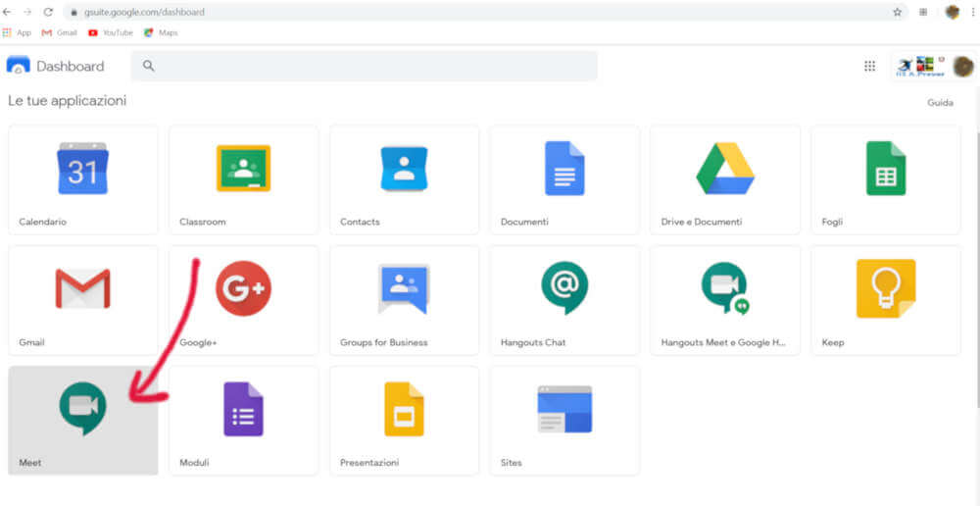The height and width of the screenshot is (506, 980).
Task: Open Hangouts Meet e Google Hangouts tile
Action: pos(725,291)
